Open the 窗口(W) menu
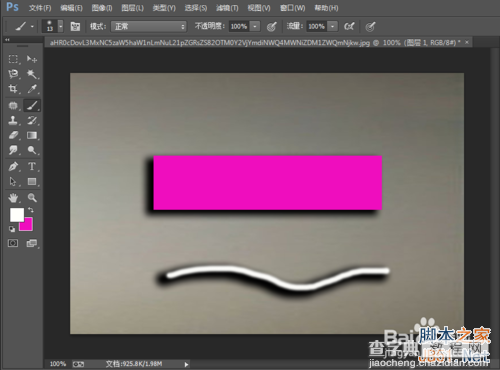 click(x=292, y=8)
